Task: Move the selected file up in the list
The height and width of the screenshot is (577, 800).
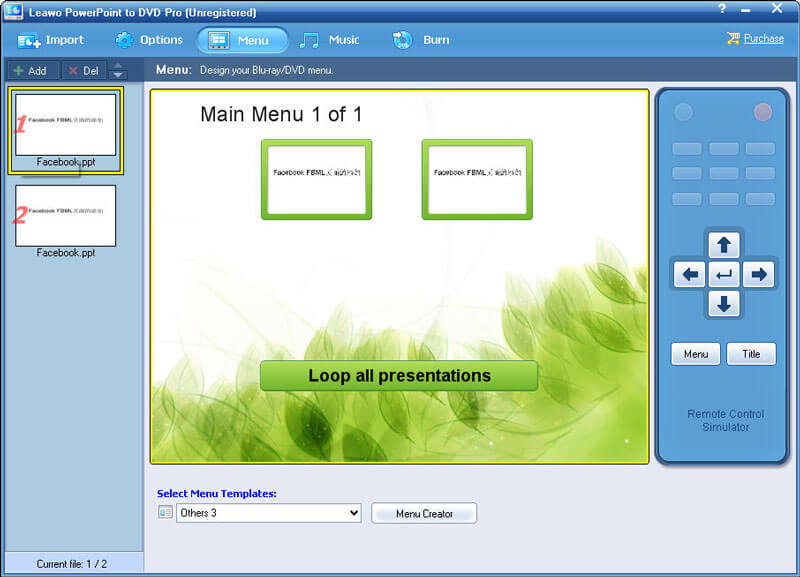Action: (118, 66)
